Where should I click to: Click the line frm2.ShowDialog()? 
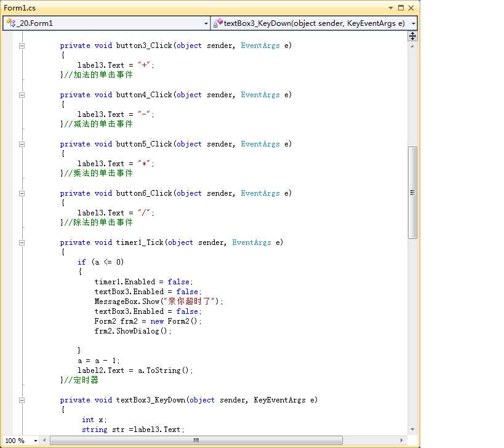pyautogui.click(x=133, y=331)
